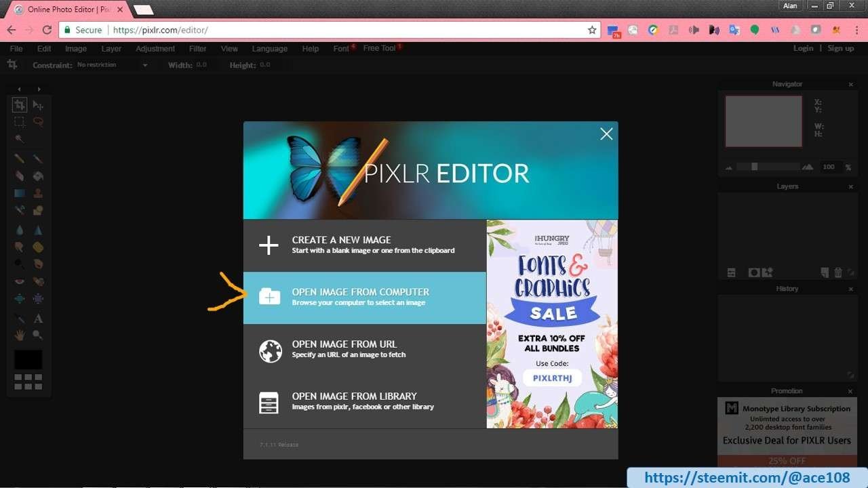Click the library drawer icon

pyautogui.click(x=269, y=403)
